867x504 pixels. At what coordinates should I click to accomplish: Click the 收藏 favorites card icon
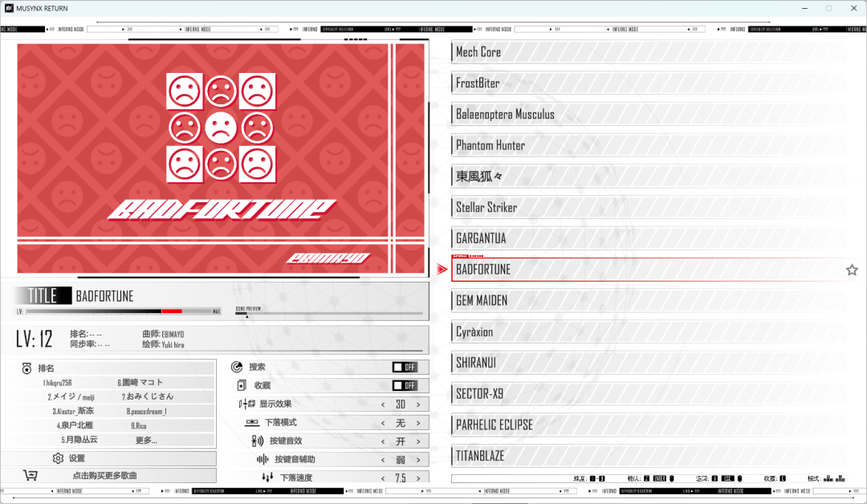pos(242,385)
